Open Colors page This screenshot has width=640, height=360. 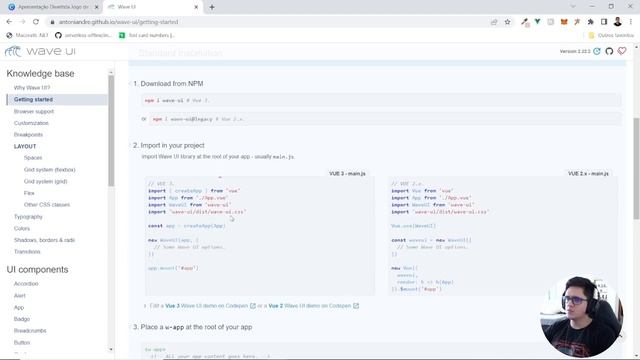click(x=22, y=229)
